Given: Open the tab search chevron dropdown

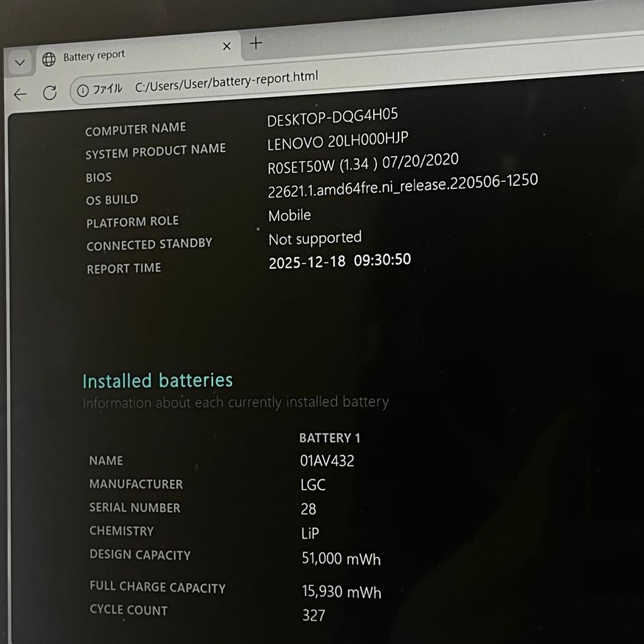Looking at the screenshot, I should click(20, 63).
